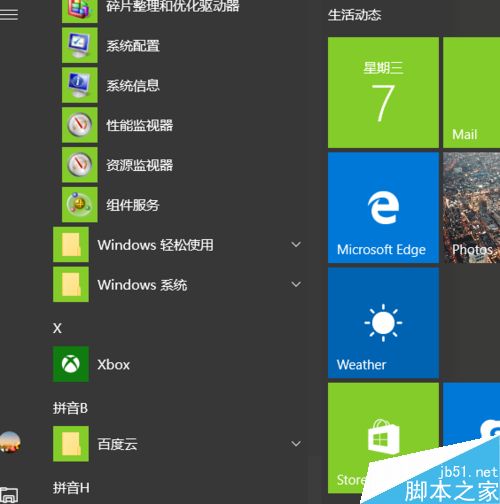Click the Store shopping bag icon
Screen dimensions: 500x504
(x=383, y=437)
